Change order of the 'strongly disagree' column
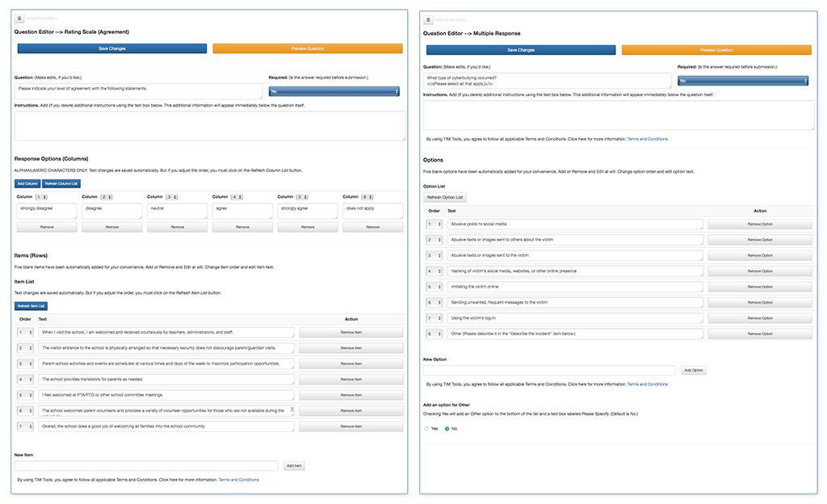The height and width of the screenshot is (504, 827). 41,196
